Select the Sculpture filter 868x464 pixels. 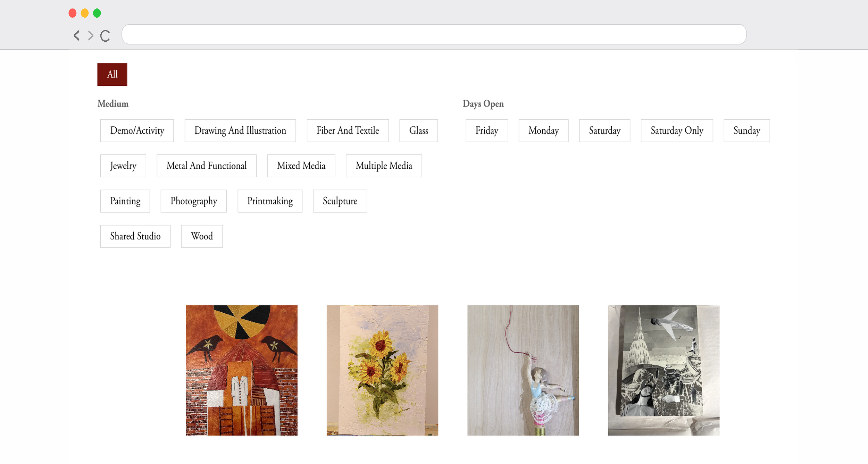340,201
